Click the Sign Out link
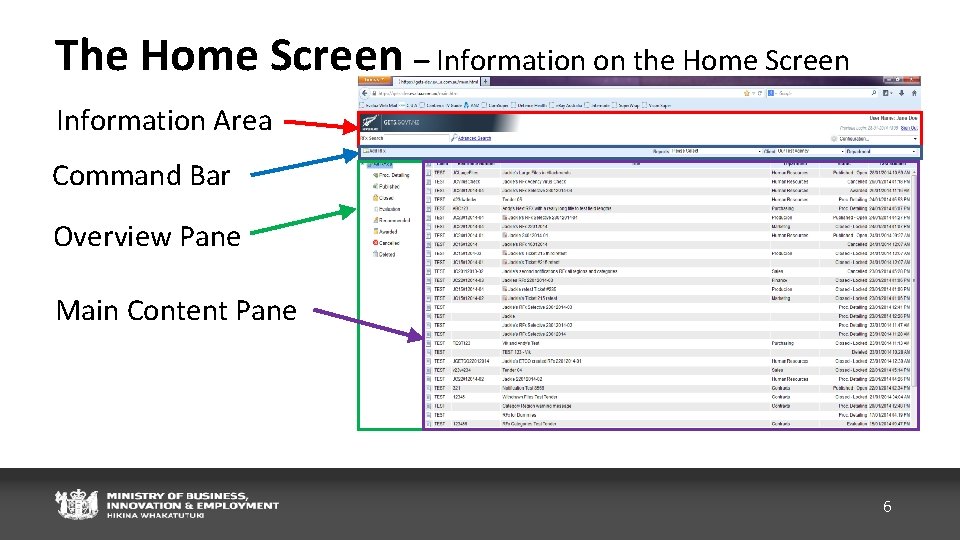 (x=909, y=128)
